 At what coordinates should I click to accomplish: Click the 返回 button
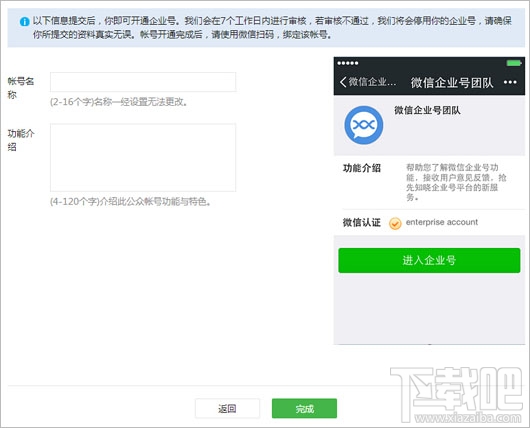tap(227, 409)
